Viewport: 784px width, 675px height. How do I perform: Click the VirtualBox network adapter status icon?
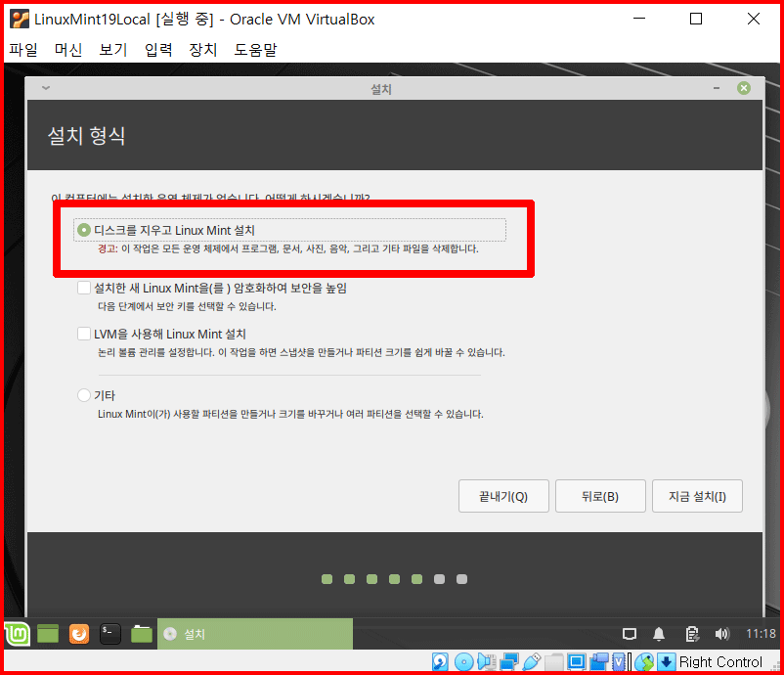(509, 662)
